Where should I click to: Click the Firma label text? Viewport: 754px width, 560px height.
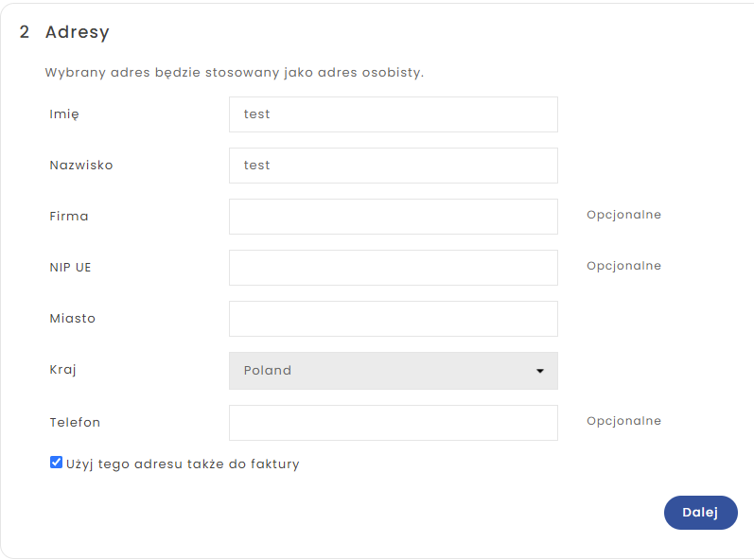(69, 216)
